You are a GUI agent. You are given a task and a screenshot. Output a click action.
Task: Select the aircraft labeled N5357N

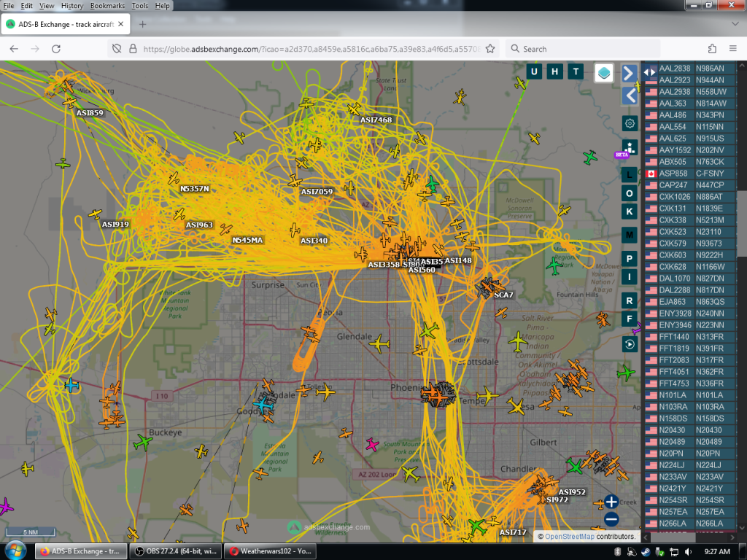tap(174, 179)
